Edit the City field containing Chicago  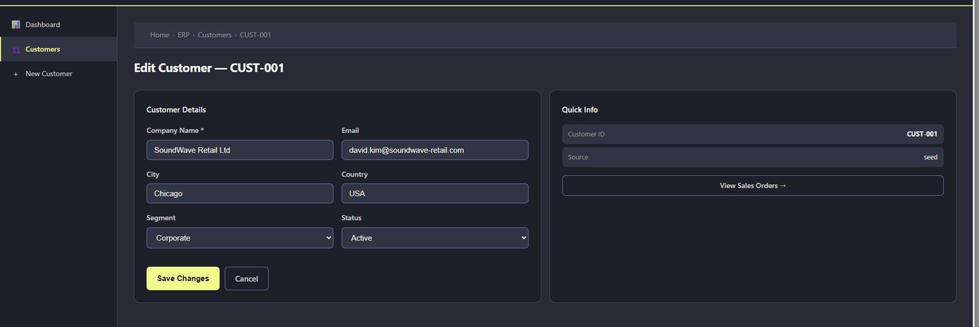[240, 194]
